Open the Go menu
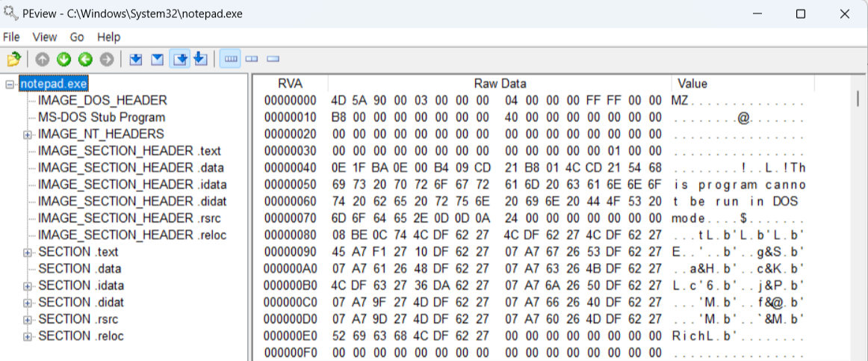This screenshot has height=361, width=868. pyautogui.click(x=77, y=37)
